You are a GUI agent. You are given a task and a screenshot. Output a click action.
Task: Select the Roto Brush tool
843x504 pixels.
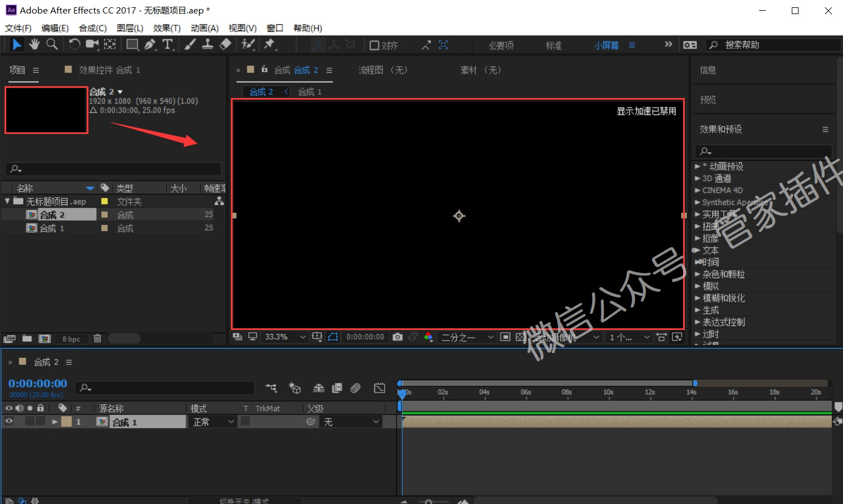coord(248,44)
